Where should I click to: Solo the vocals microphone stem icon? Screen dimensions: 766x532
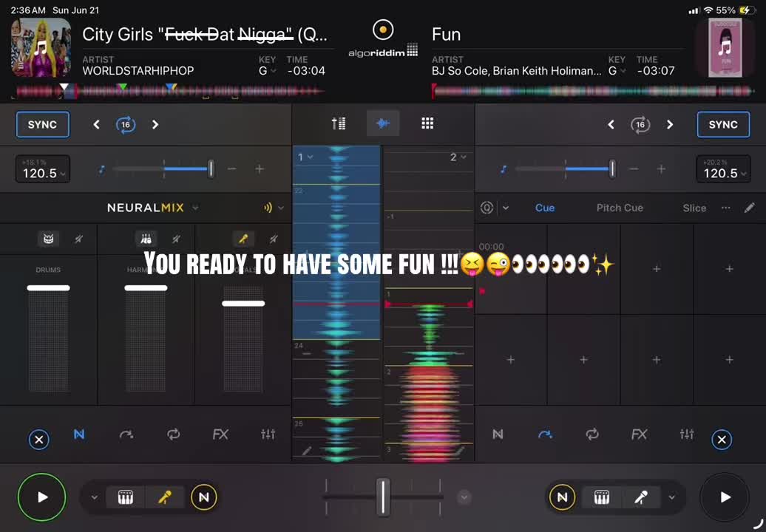click(x=243, y=239)
